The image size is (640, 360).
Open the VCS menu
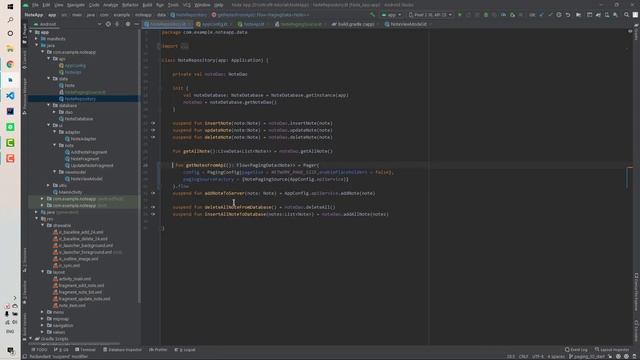[x=187, y=5]
